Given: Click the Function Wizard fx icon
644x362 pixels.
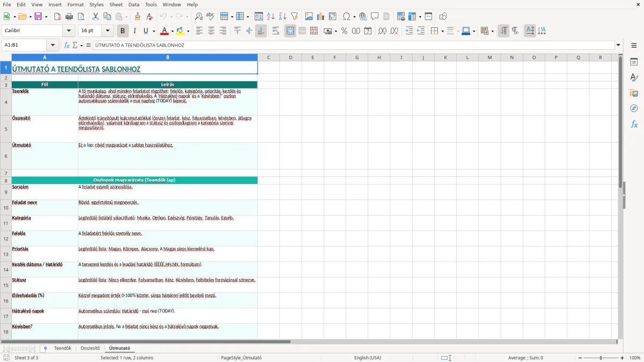Looking at the screenshot, I should click(67, 46).
